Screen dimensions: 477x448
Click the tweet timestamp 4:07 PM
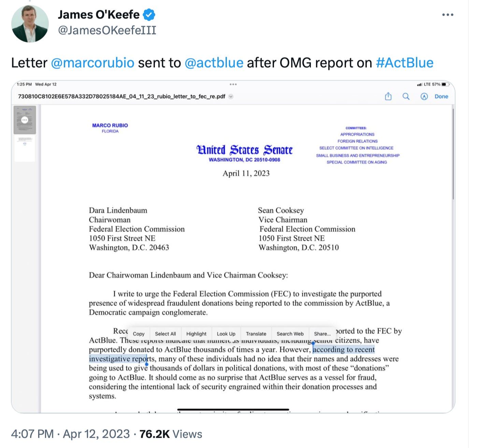(x=32, y=434)
